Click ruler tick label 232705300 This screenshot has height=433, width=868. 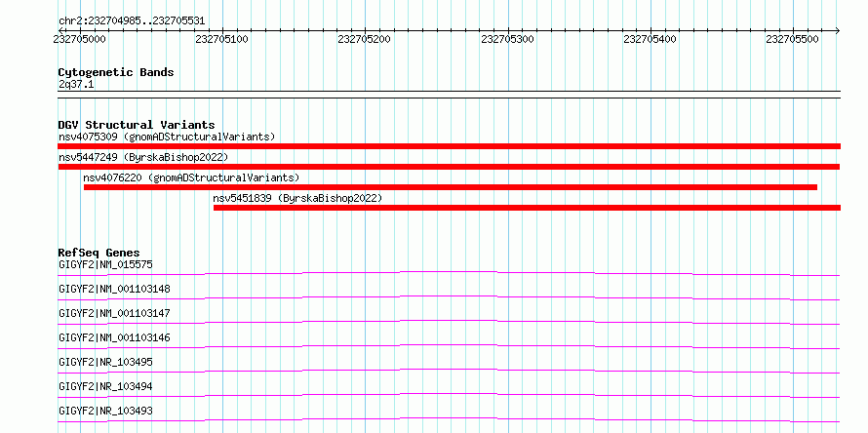click(x=507, y=39)
